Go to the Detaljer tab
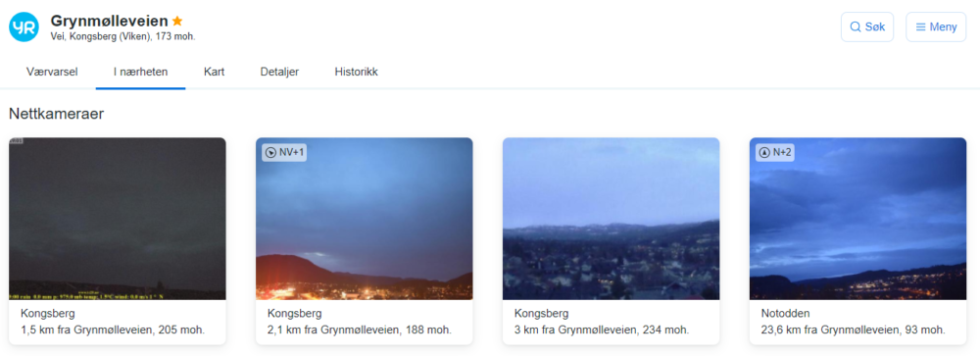 (279, 72)
